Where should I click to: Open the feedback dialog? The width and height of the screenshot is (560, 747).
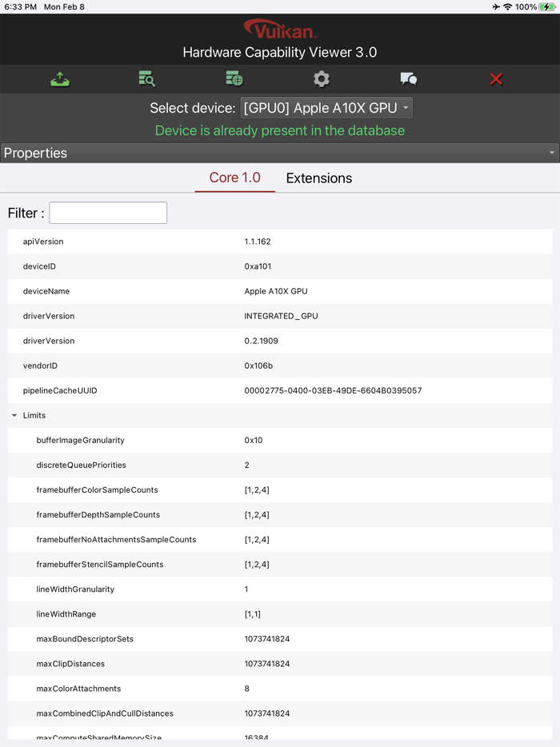408,79
